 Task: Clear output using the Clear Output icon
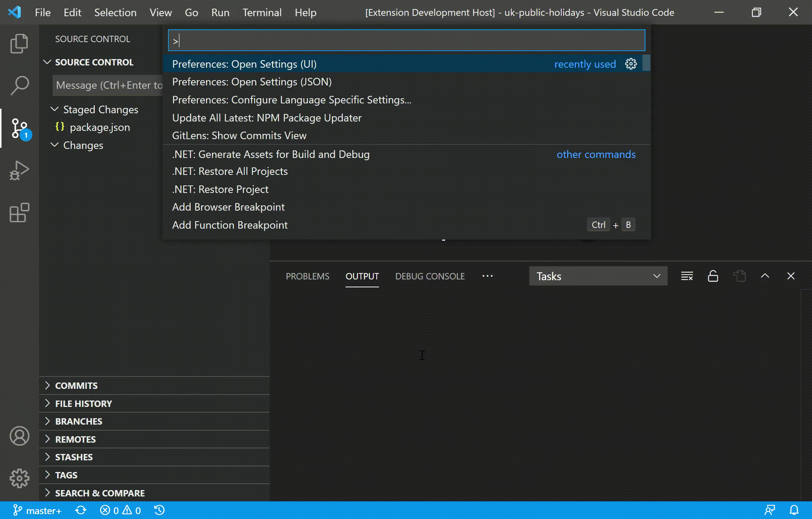click(x=687, y=276)
